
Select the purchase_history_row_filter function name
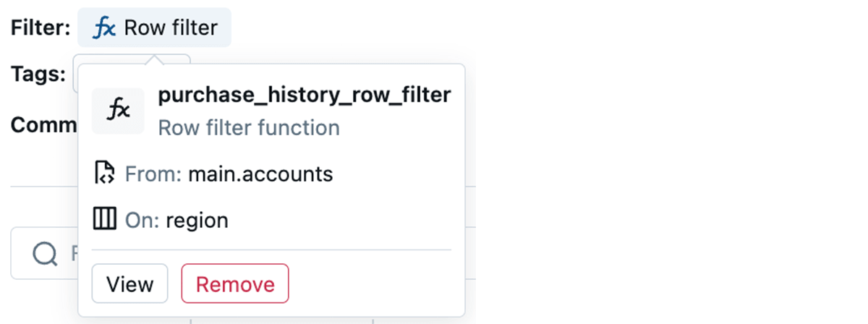tap(304, 95)
